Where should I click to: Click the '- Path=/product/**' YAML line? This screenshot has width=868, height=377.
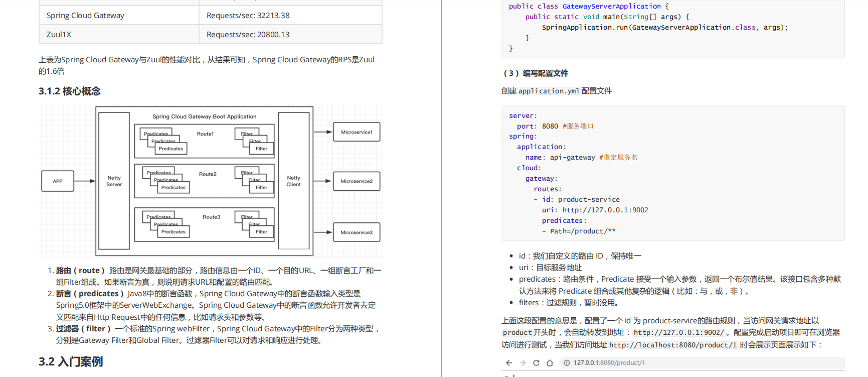(x=579, y=231)
